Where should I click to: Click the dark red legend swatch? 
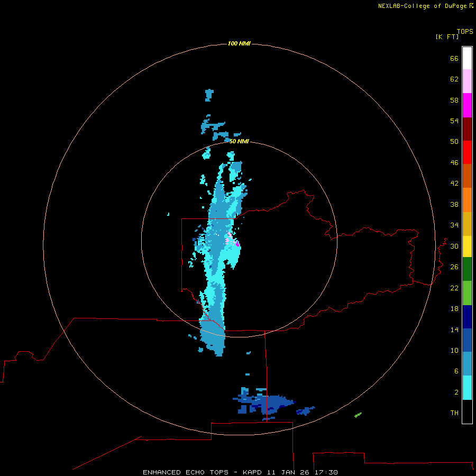tap(467, 129)
